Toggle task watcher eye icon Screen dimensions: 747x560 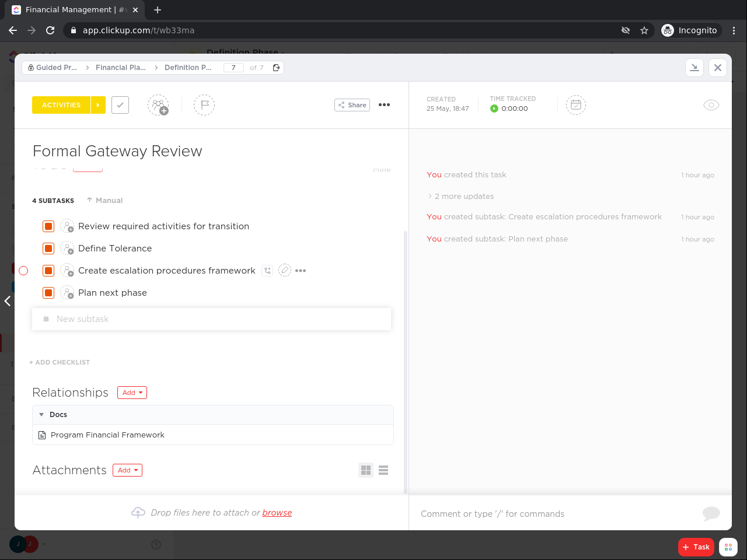tap(711, 105)
